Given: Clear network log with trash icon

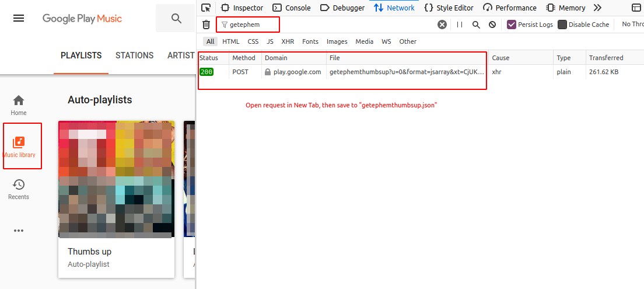Looking at the screenshot, I should pos(206,25).
